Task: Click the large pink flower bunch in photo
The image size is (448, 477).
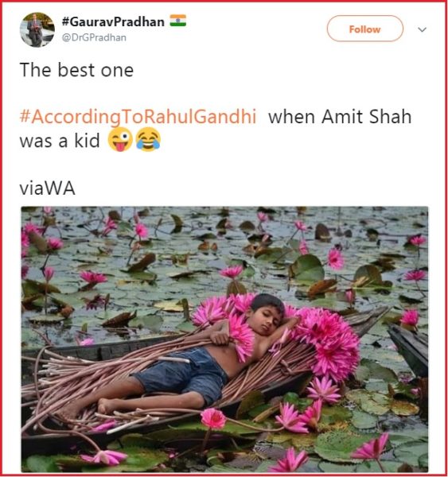Action: click(x=327, y=343)
